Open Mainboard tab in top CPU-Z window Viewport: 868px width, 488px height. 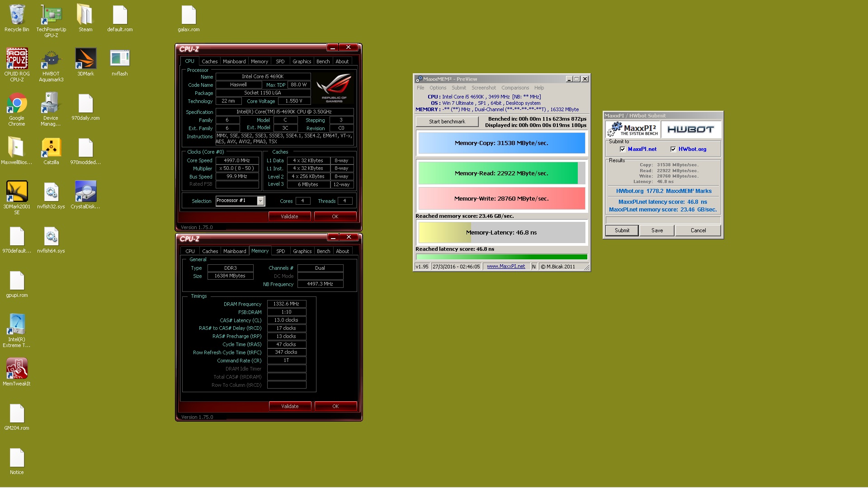click(234, 61)
